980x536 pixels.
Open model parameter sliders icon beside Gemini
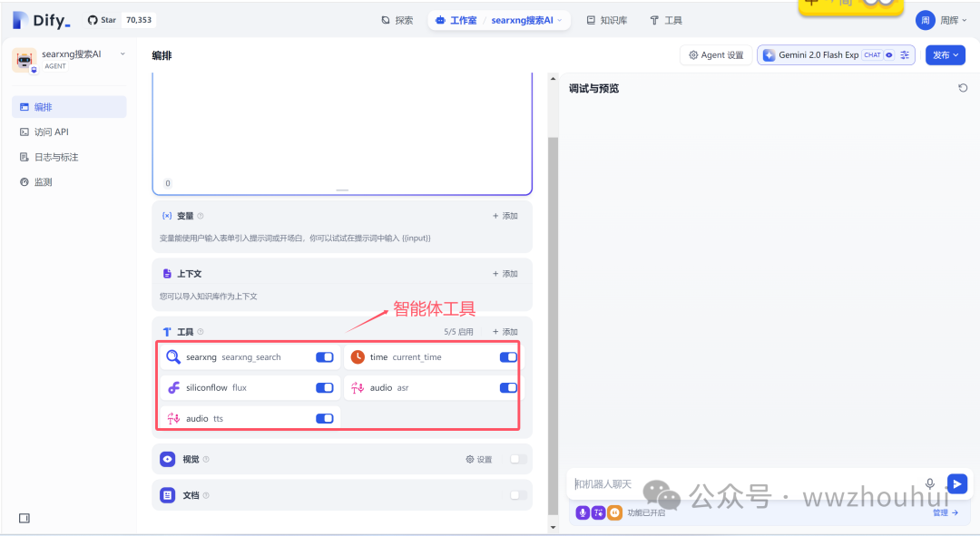click(x=905, y=55)
